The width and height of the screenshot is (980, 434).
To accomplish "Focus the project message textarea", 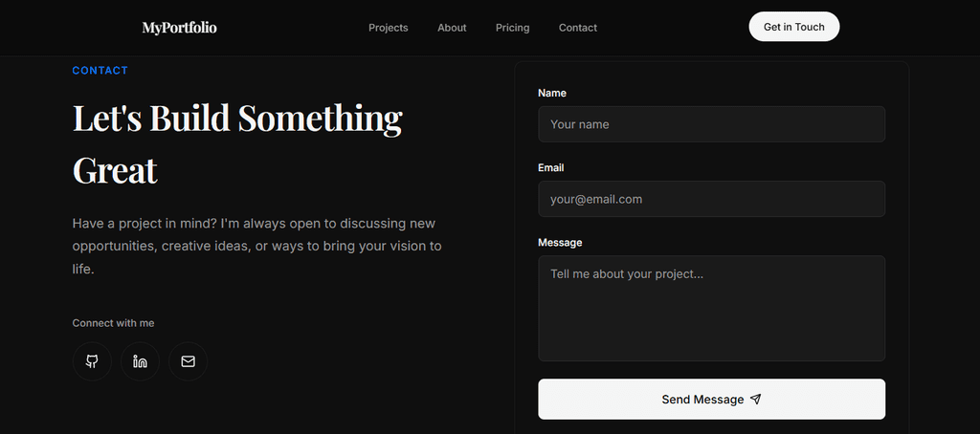I will (x=711, y=308).
